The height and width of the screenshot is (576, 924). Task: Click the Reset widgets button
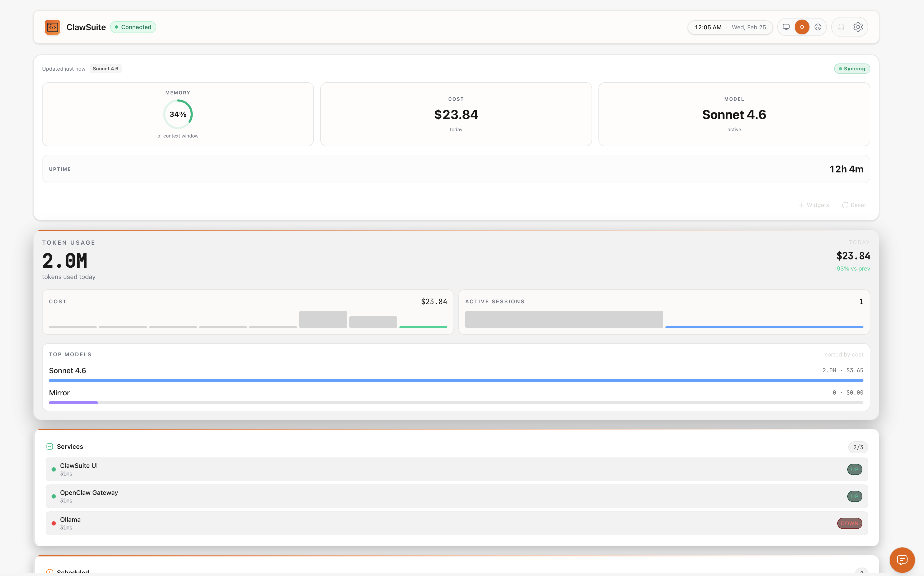(x=854, y=205)
